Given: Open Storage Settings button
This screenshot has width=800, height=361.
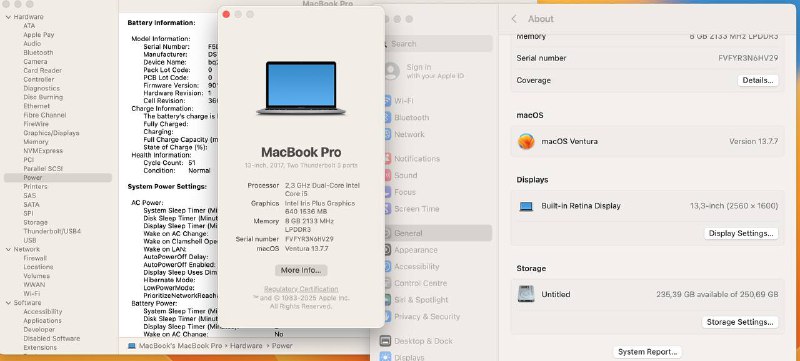Looking at the screenshot, I should (740, 322).
